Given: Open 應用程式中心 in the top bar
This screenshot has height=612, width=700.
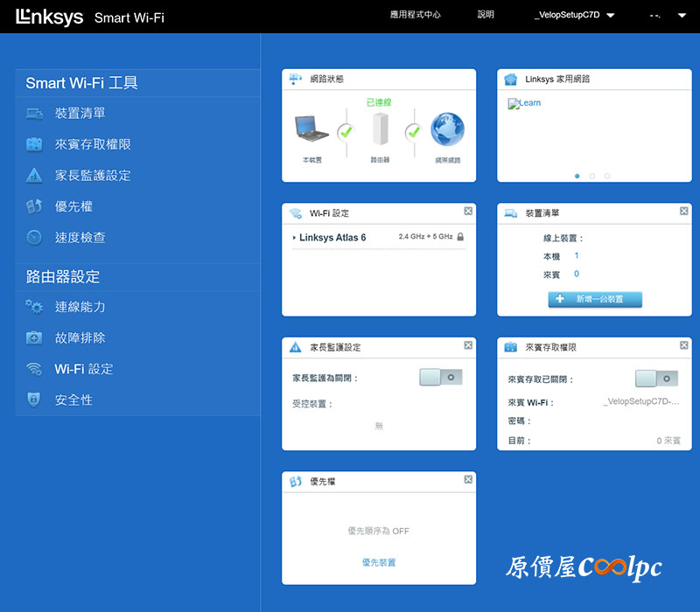Looking at the screenshot, I should pyautogui.click(x=415, y=15).
